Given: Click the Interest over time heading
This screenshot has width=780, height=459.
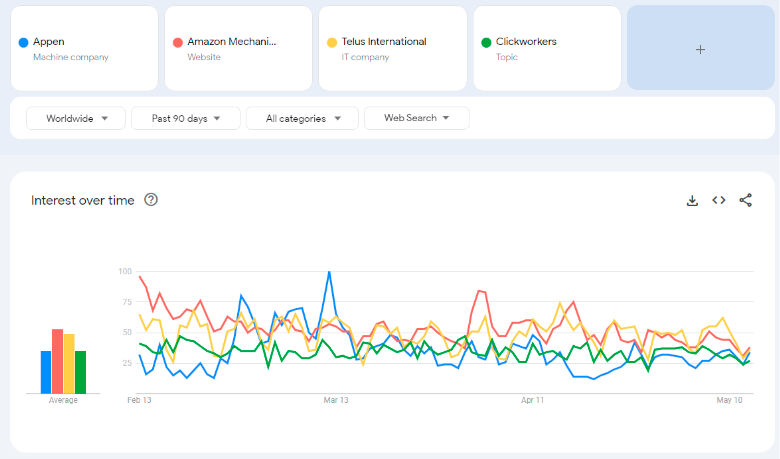Looking at the screenshot, I should (83, 200).
